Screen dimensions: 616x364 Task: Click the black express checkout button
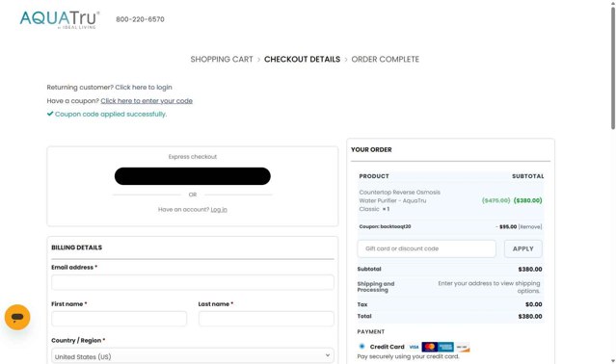tap(193, 176)
